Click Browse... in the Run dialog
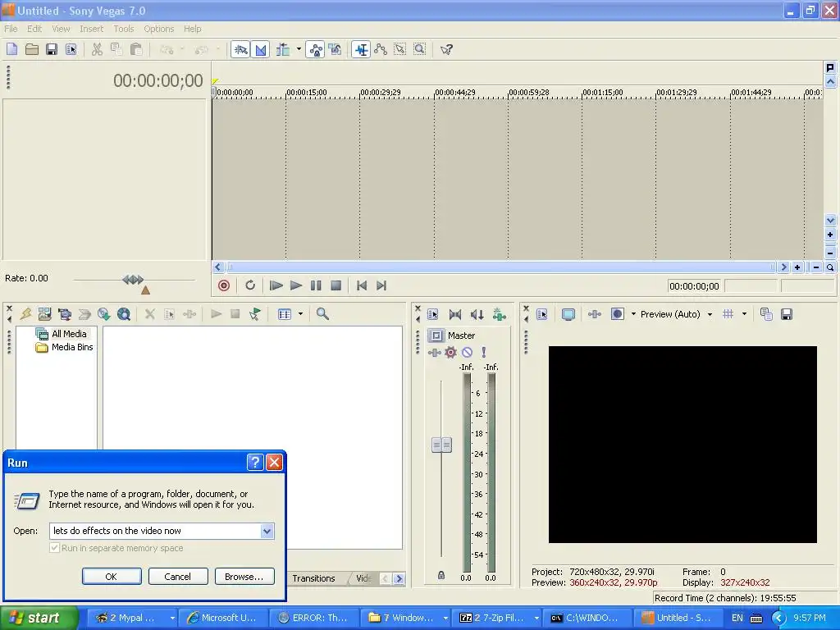 (x=244, y=577)
